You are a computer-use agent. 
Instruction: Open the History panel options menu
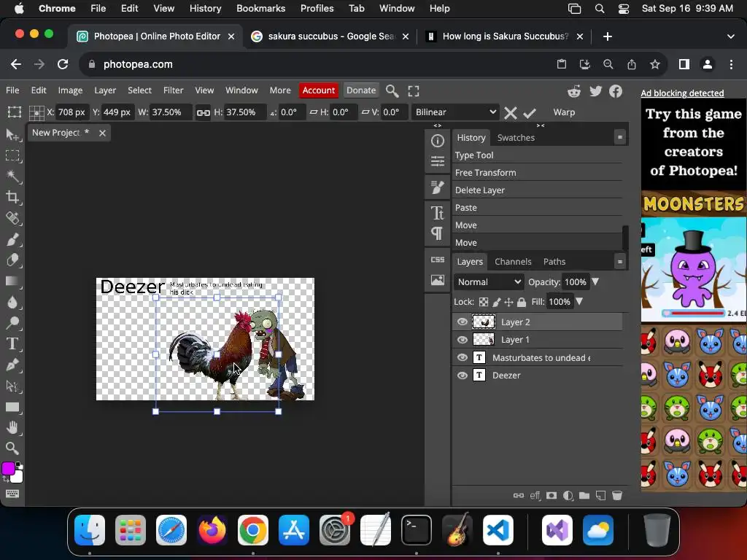click(620, 137)
